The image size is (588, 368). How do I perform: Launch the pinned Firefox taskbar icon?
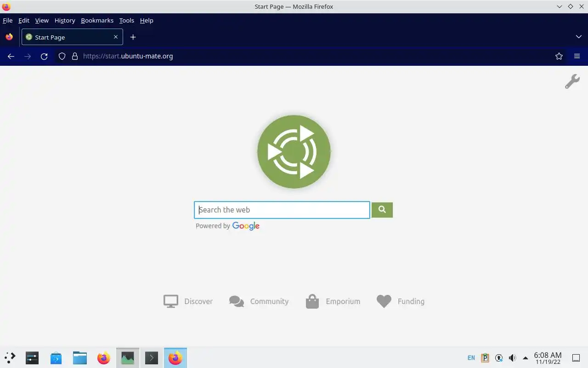(x=104, y=357)
